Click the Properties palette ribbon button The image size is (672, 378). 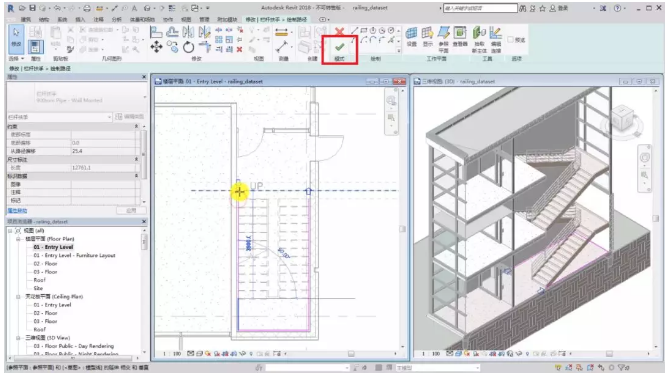(36, 46)
